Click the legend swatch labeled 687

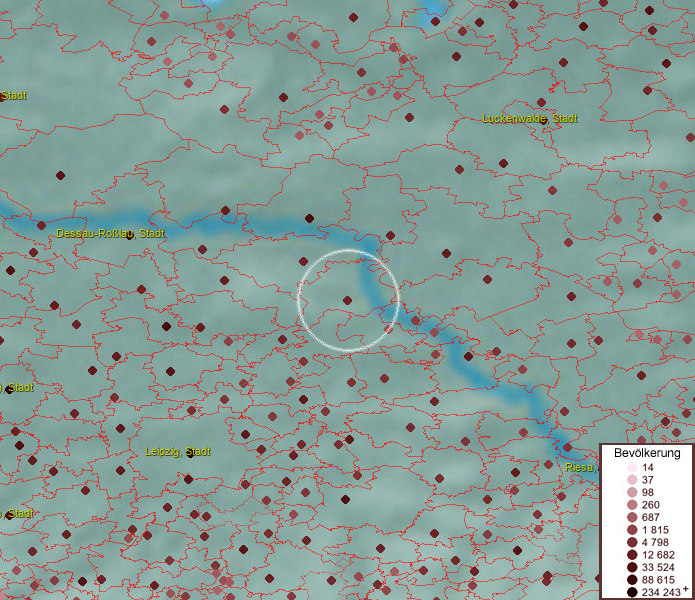point(632,517)
